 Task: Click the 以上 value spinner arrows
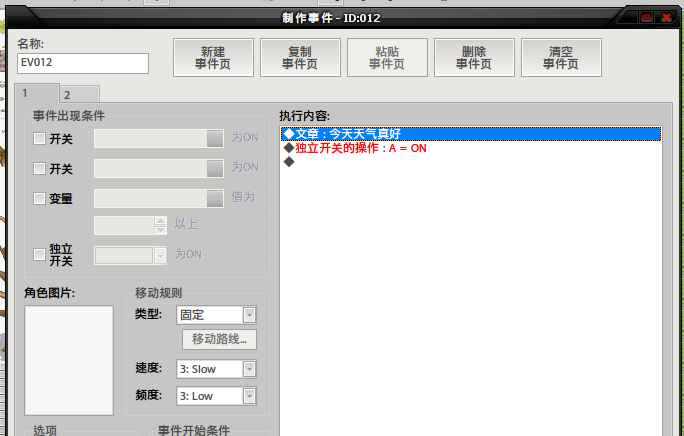point(160,225)
